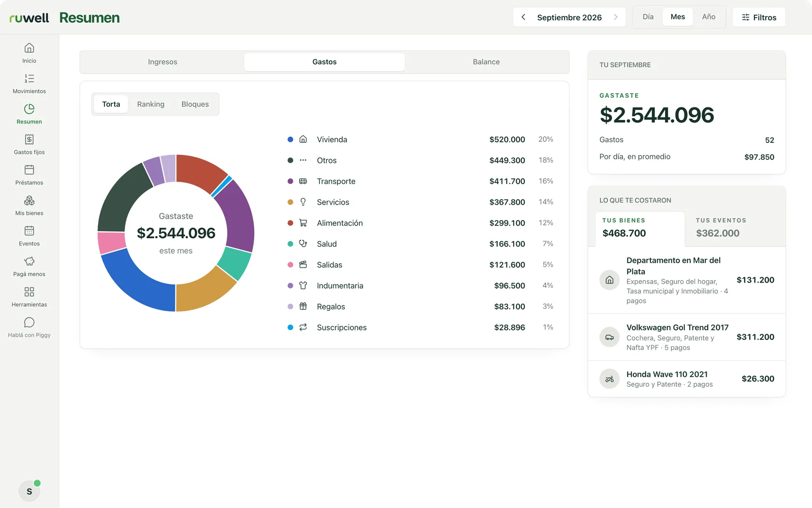Image resolution: width=812 pixels, height=508 pixels.
Task: Go to next month with right chevron
Action: [x=616, y=17]
